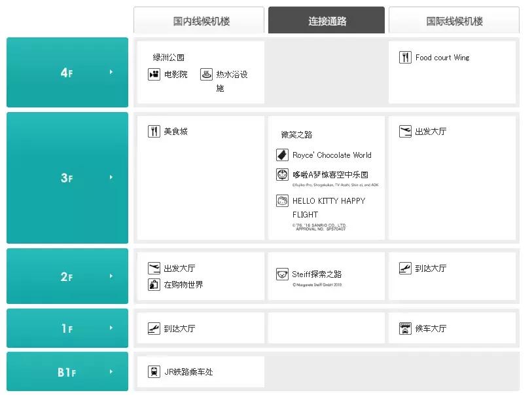Expand the 4F floor arrow
This screenshot has height=395, width=532.
(x=111, y=72)
